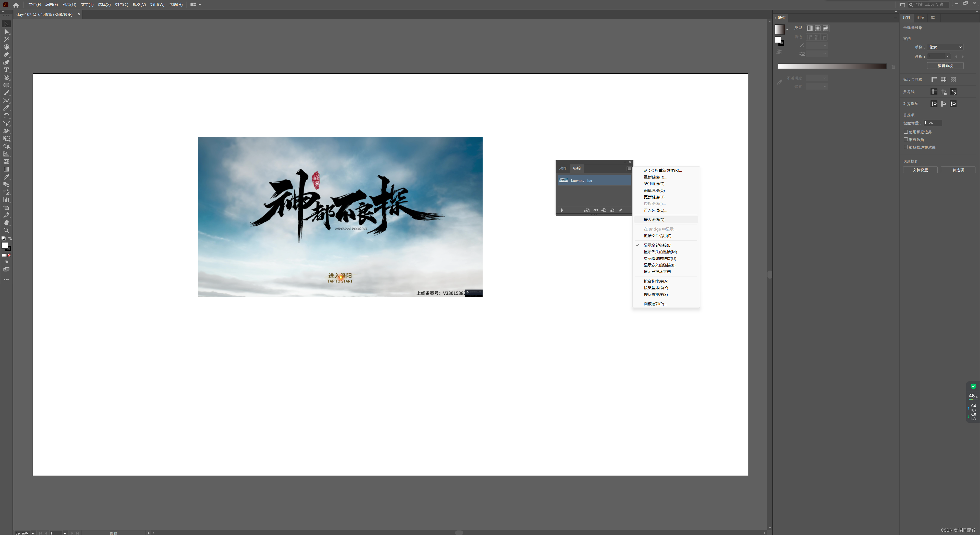This screenshot has width=980, height=535.
Task: Click the go to link icon
Action: (x=604, y=210)
